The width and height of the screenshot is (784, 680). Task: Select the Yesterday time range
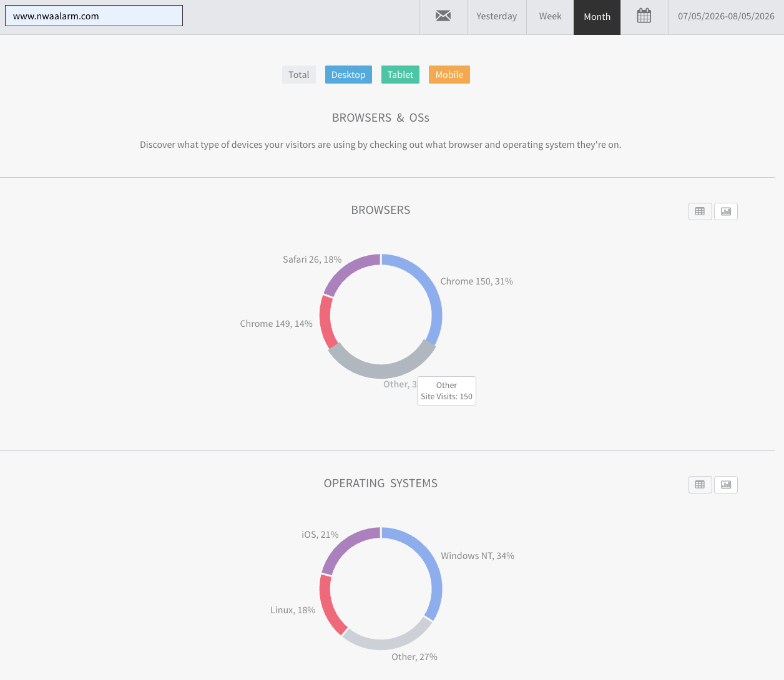[x=496, y=17]
